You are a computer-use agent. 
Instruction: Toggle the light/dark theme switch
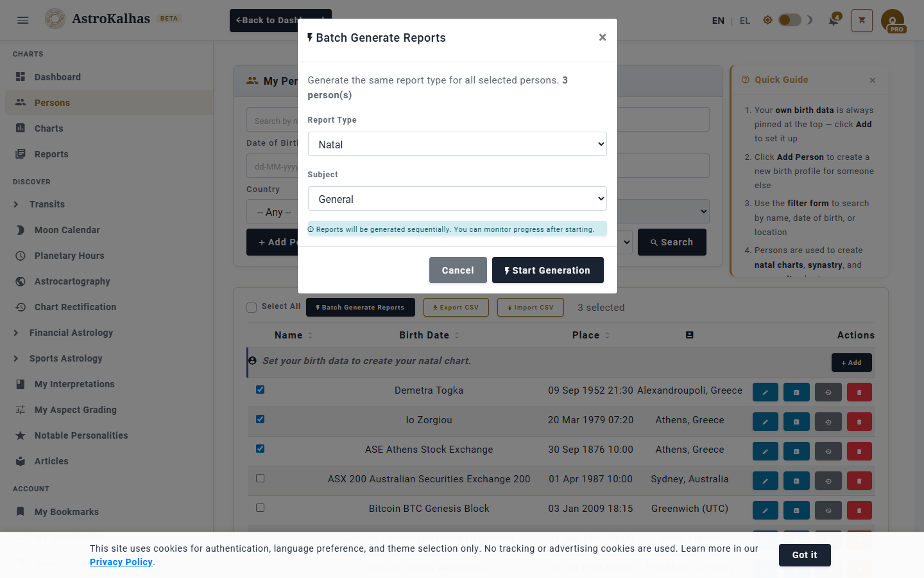[790, 21]
